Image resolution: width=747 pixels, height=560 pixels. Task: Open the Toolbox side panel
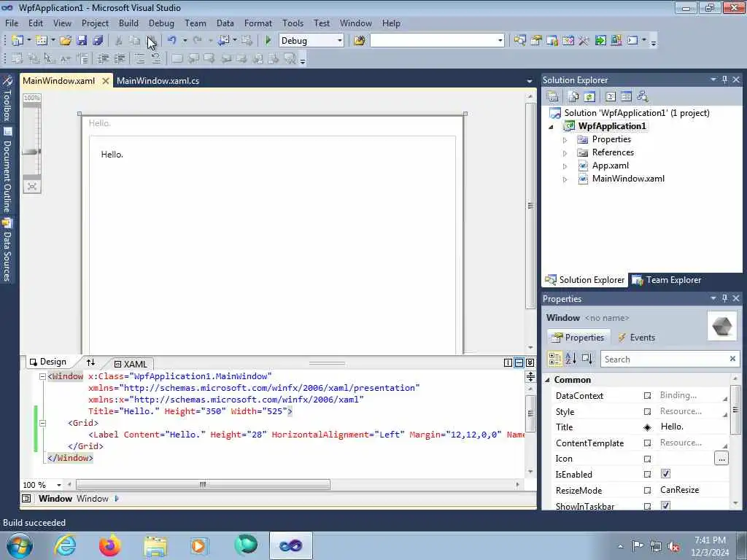click(x=7, y=99)
